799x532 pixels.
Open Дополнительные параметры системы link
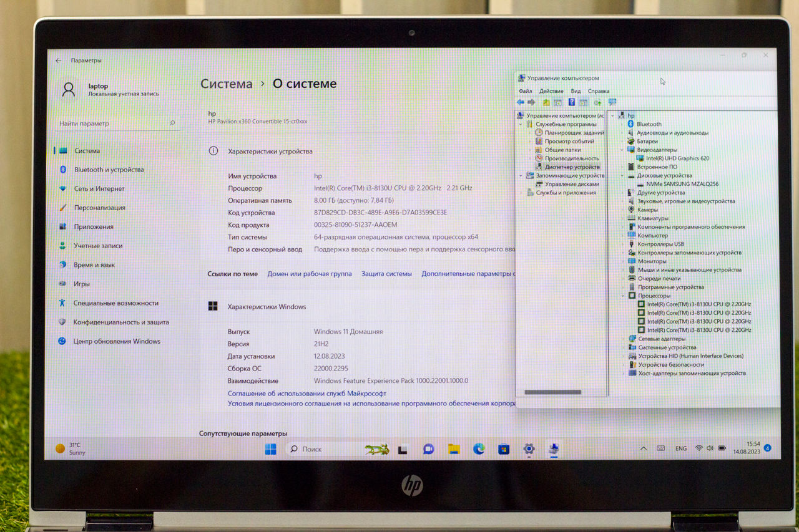[x=468, y=274]
